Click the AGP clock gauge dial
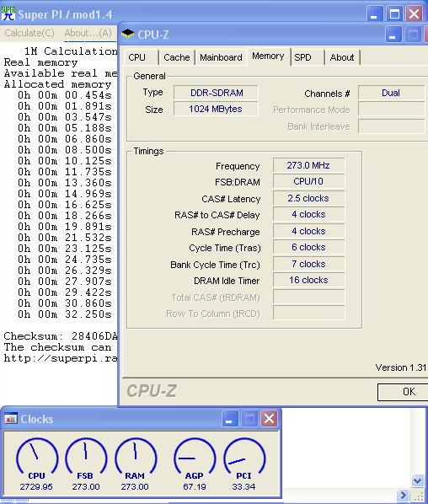428x504 pixels. point(195,456)
